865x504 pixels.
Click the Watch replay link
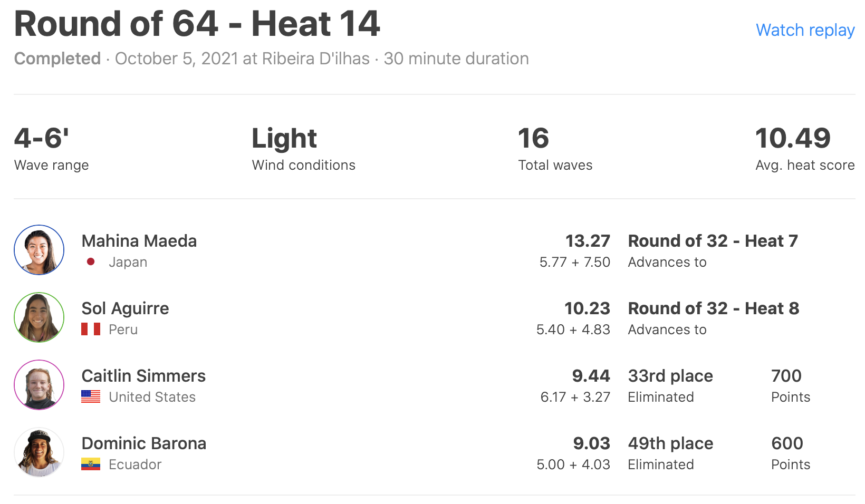(805, 30)
